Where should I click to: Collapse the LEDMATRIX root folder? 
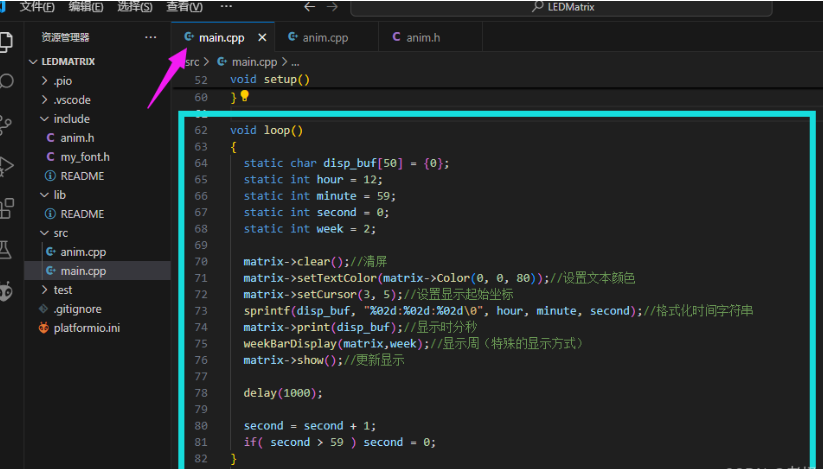(98, 62)
